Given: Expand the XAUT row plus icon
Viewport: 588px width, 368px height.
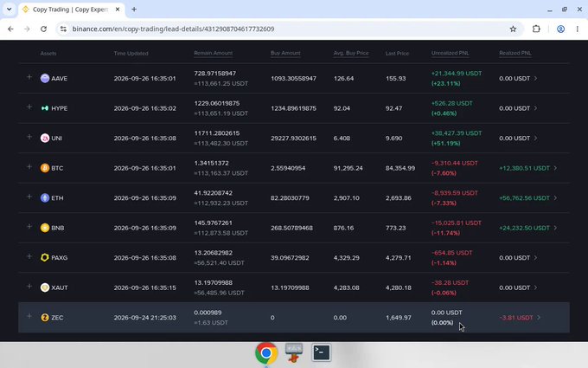Looking at the screenshot, I should tap(29, 286).
